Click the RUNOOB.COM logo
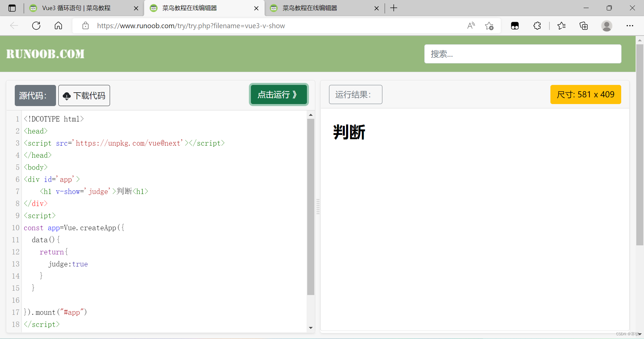Screen dimensions: 644x339 45,54
